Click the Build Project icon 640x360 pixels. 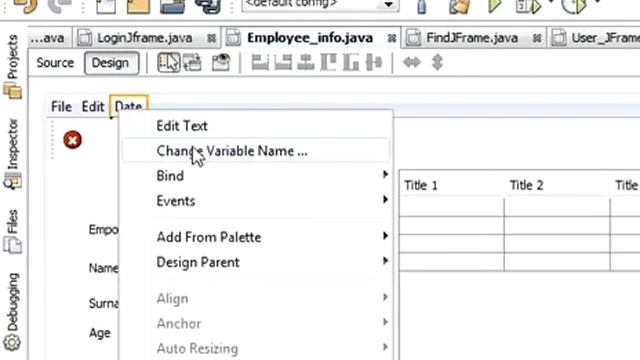pos(422,7)
